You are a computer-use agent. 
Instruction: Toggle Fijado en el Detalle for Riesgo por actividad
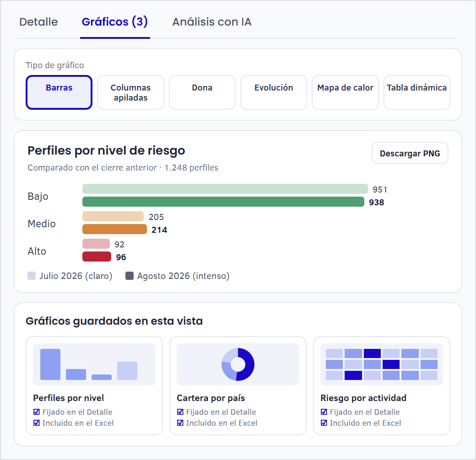(324, 412)
